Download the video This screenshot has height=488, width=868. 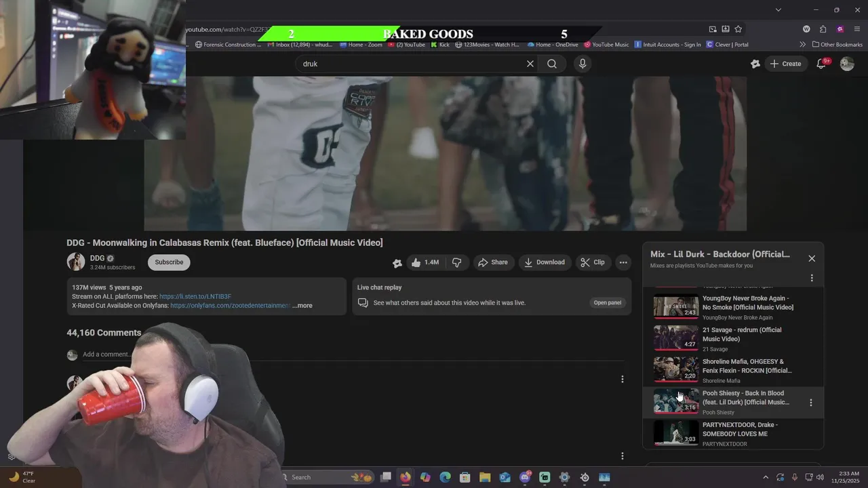click(544, 262)
